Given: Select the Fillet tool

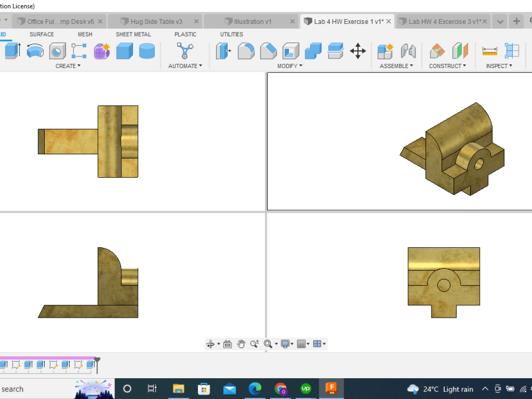Looking at the screenshot, I should (246, 51).
